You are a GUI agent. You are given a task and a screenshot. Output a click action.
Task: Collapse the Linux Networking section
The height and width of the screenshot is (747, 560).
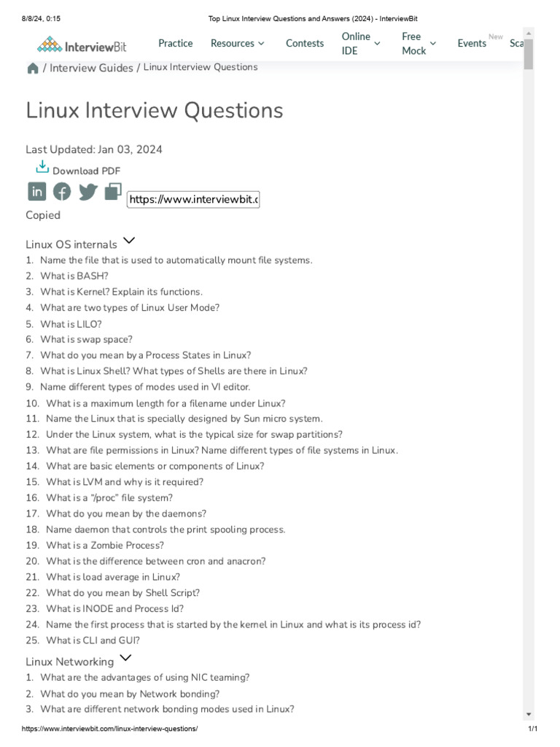tap(125, 658)
